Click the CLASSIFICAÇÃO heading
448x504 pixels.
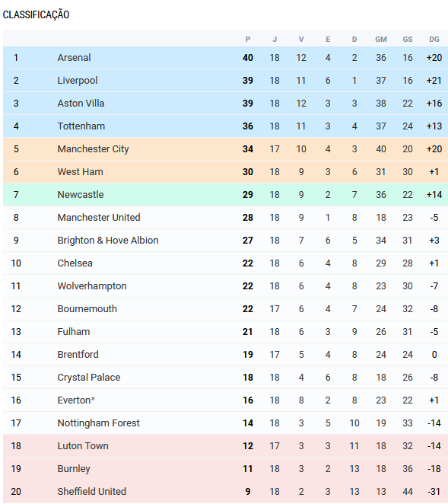(x=36, y=14)
